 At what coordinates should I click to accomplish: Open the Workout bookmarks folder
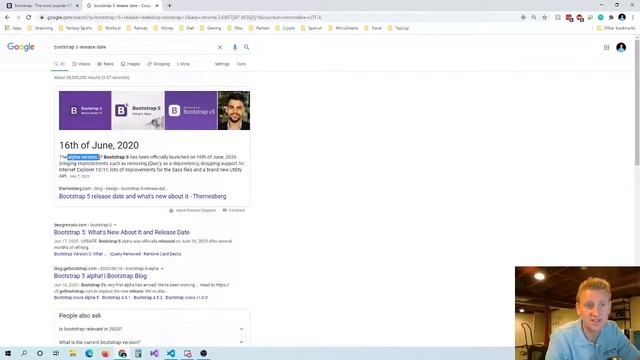tap(109, 28)
